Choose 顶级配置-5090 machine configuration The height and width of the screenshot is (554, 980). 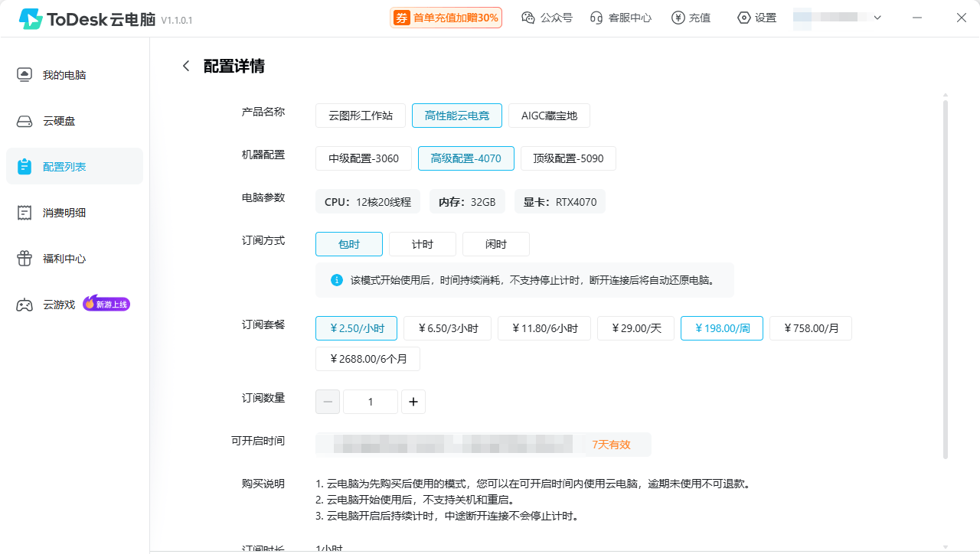tap(568, 158)
